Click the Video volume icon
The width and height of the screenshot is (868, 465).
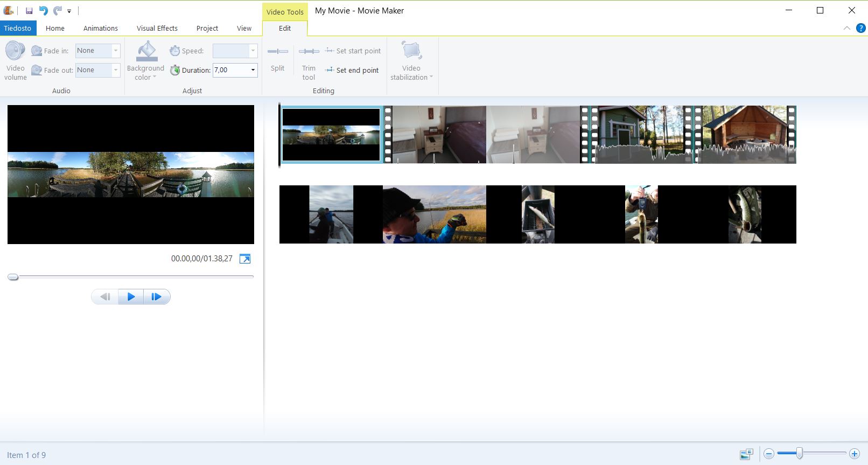pos(15,52)
